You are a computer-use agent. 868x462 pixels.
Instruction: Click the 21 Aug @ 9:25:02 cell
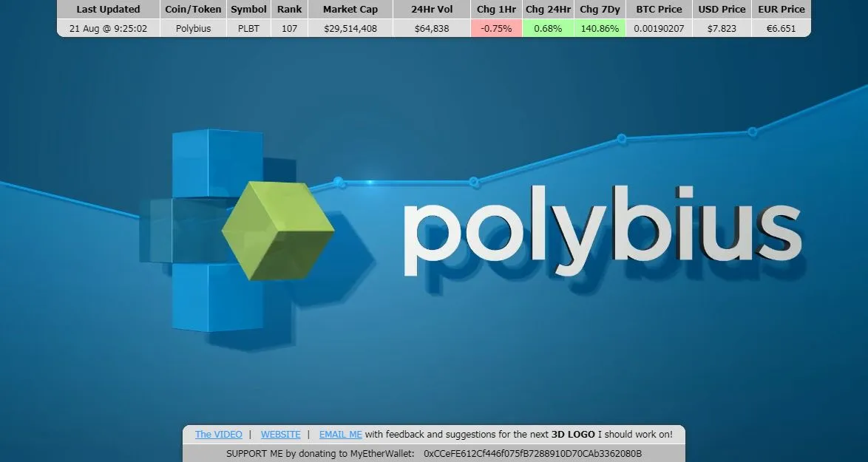click(109, 28)
